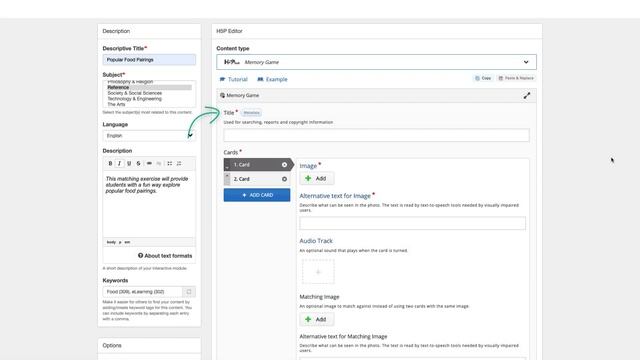This screenshot has width=640, height=360.
Task: Focus Alternative text for Image field
Action: click(x=412, y=223)
